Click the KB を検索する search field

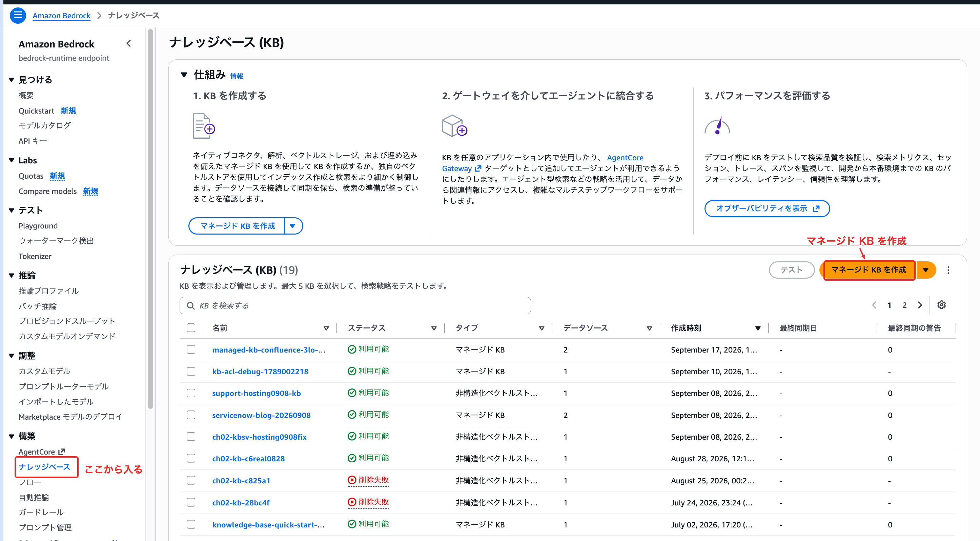(x=355, y=305)
